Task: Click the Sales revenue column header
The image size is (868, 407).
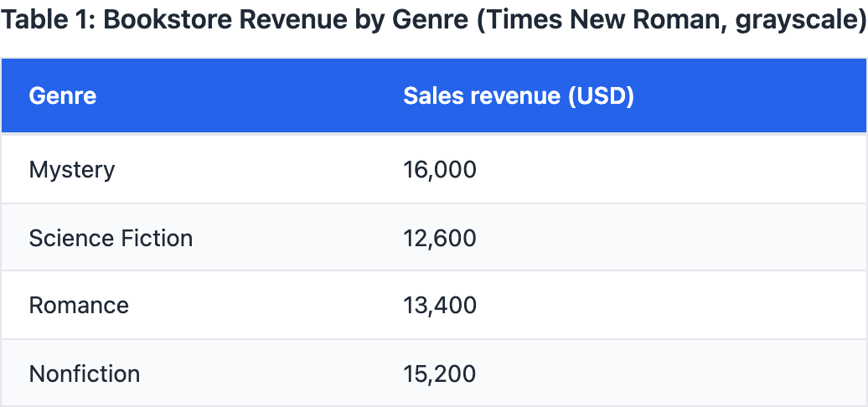Action: 518,96
